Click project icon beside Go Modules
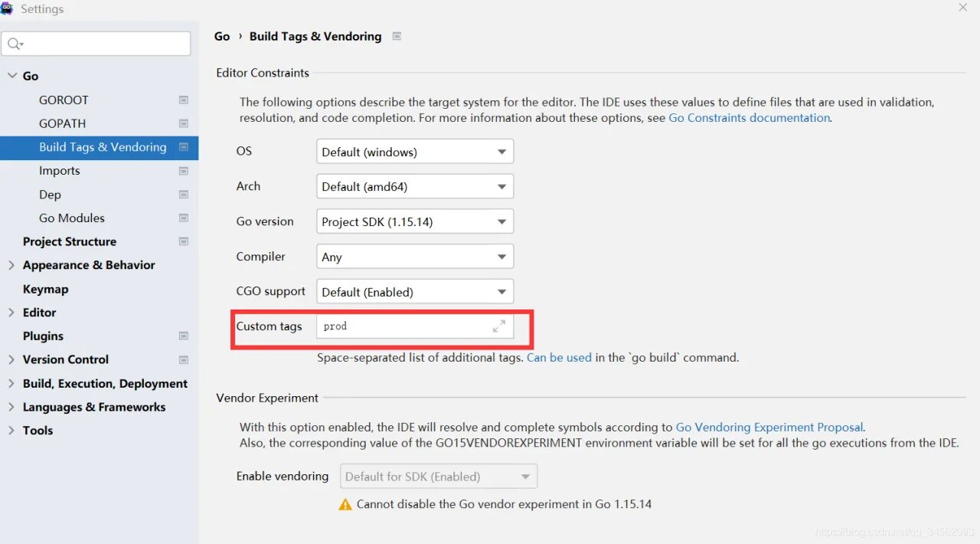The height and width of the screenshot is (544, 980). [184, 218]
